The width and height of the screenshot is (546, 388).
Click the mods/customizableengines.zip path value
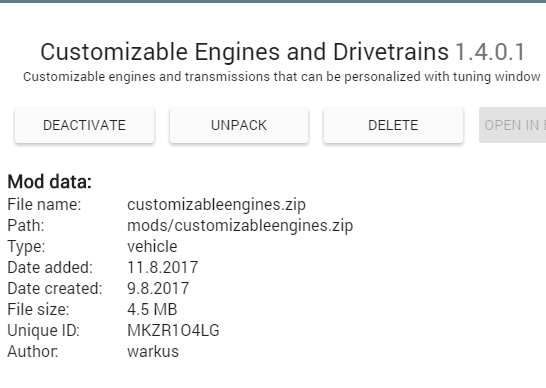[x=240, y=226]
